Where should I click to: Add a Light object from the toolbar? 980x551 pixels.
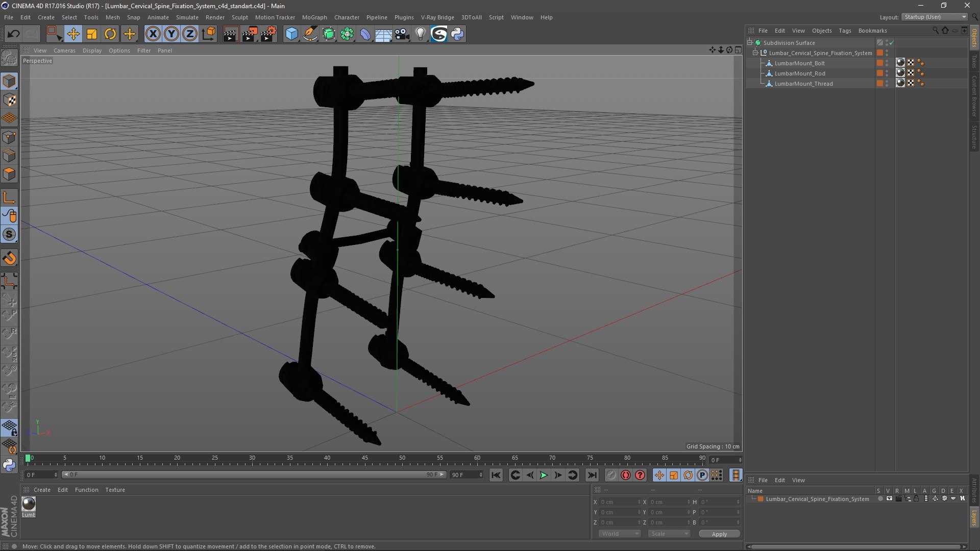420,34
